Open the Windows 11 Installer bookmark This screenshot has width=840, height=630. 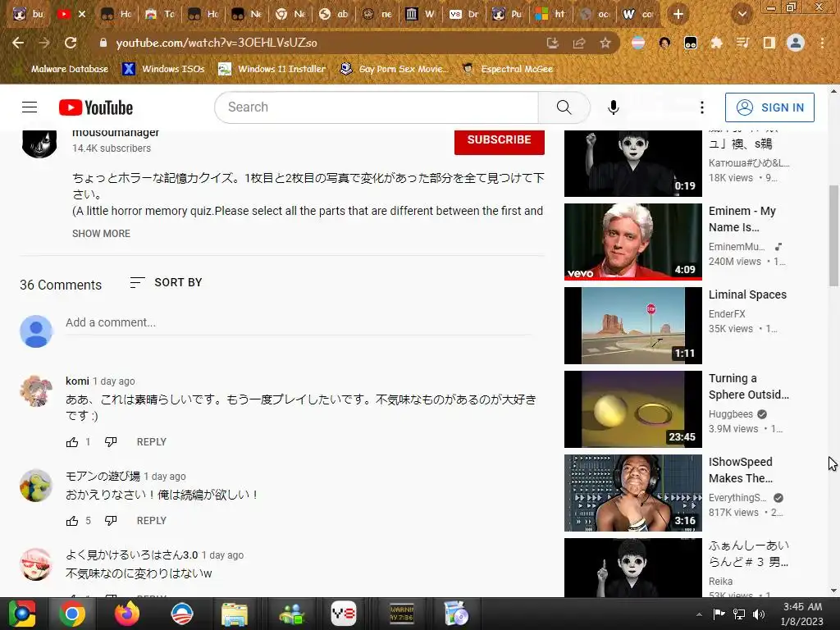pyautogui.click(x=272, y=69)
